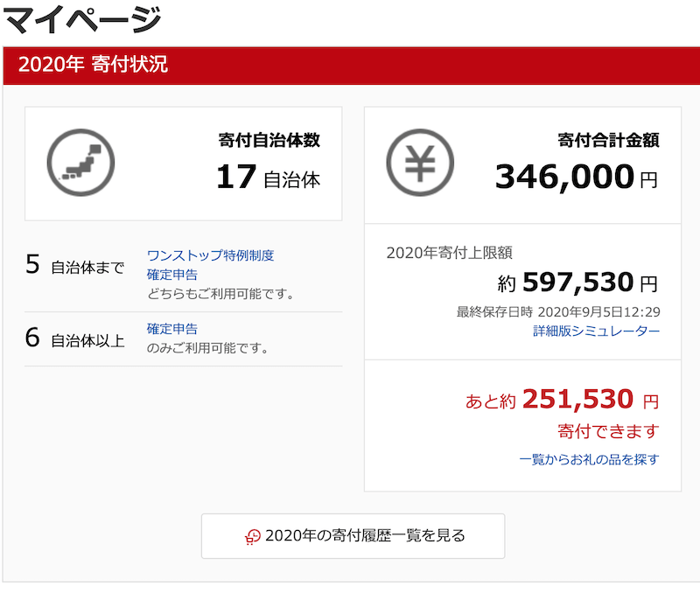Click the 6 自治体以上 row label

pyautogui.click(x=74, y=338)
